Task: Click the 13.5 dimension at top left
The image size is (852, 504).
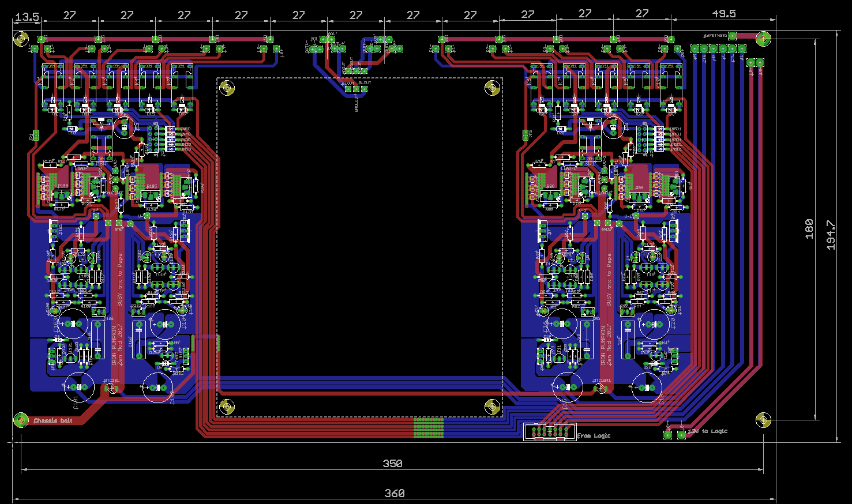Action: coord(27,17)
